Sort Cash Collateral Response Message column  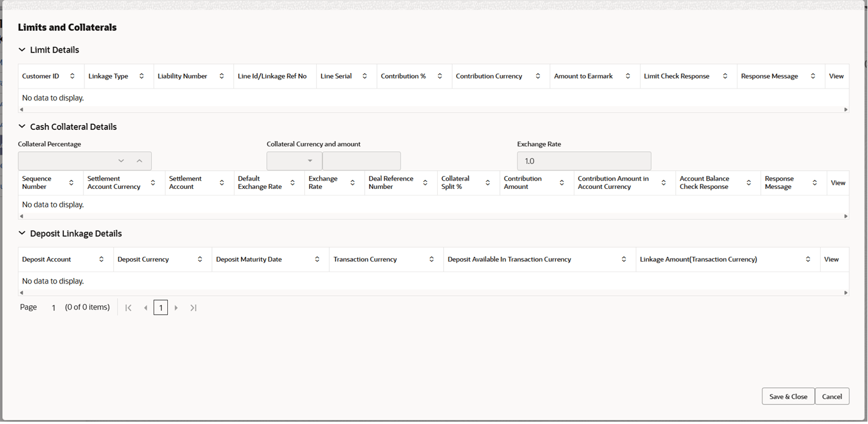click(x=815, y=183)
